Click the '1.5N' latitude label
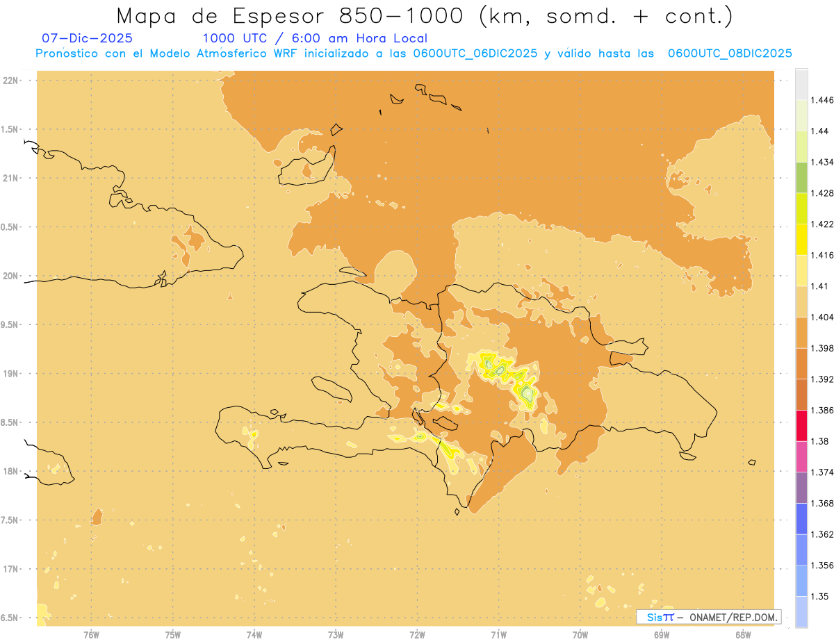 (x=10, y=129)
